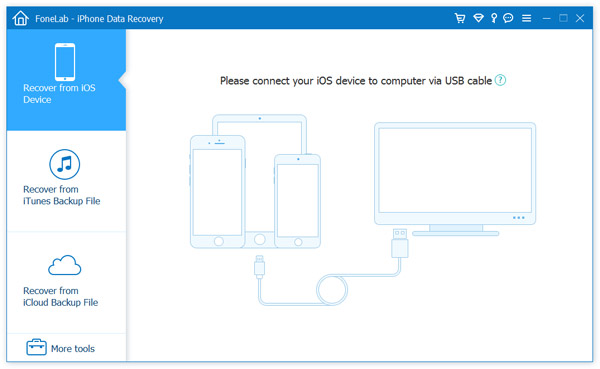Click the FoneLab - iPhone Data Recovery title
The width and height of the screenshot is (600, 369).
pos(99,18)
